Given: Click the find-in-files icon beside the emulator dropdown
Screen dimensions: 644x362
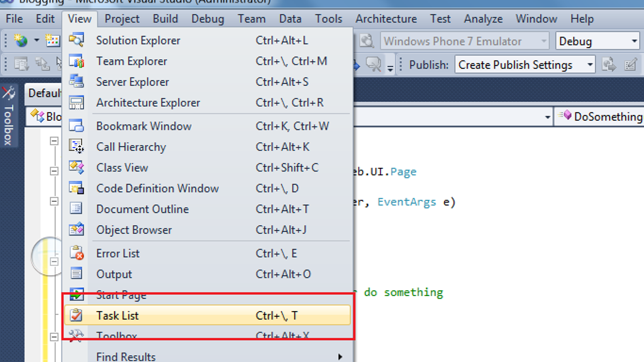Looking at the screenshot, I should pos(367,41).
